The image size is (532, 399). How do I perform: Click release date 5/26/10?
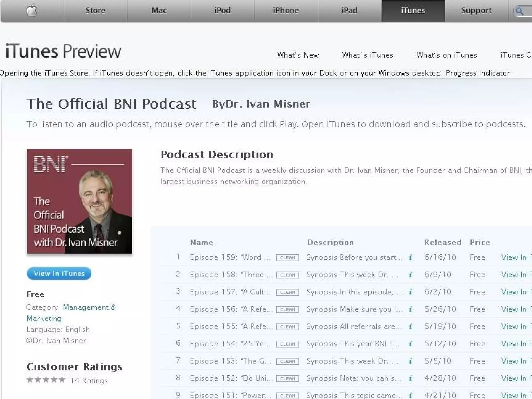click(440, 309)
